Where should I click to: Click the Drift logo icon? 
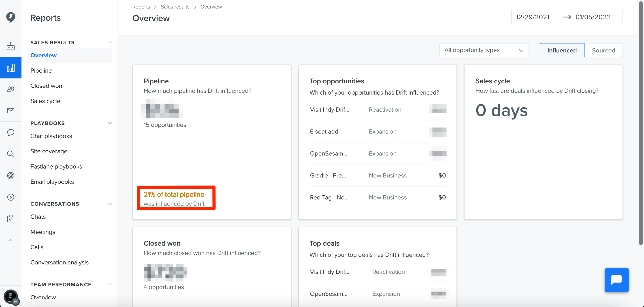tap(11, 17)
